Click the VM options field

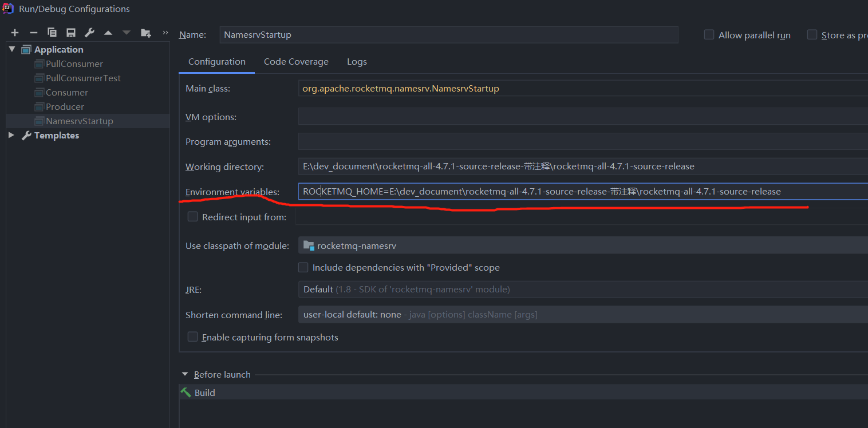583,117
